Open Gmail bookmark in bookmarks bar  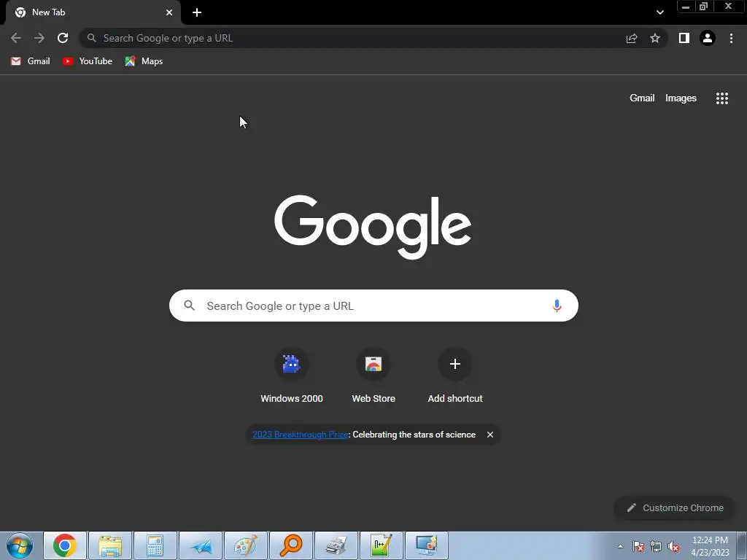(x=31, y=61)
